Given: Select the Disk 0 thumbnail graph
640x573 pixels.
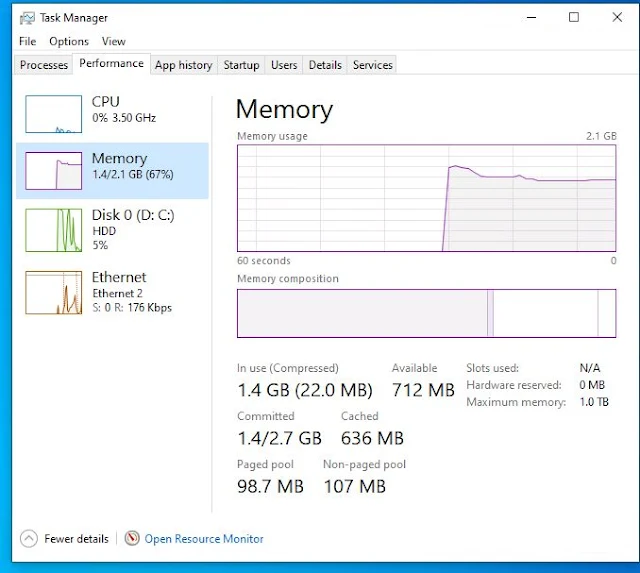Looking at the screenshot, I should (x=53, y=229).
